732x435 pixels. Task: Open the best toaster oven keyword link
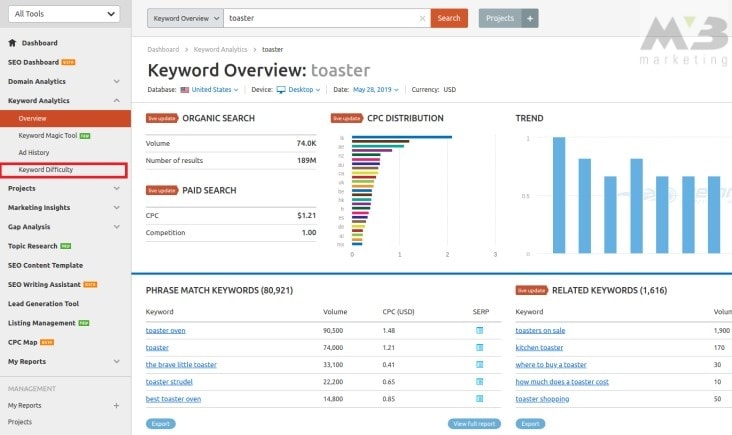coord(173,399)
